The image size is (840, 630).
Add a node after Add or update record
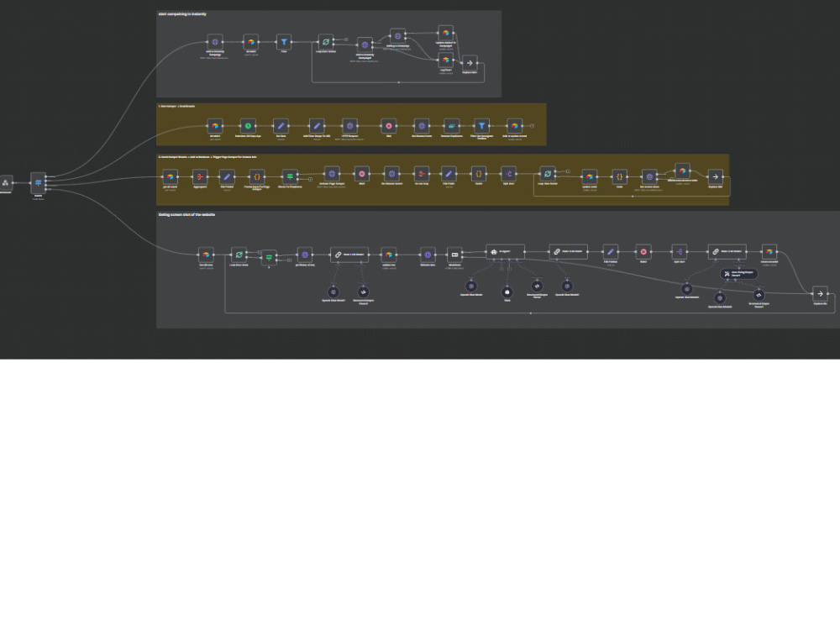532,126
